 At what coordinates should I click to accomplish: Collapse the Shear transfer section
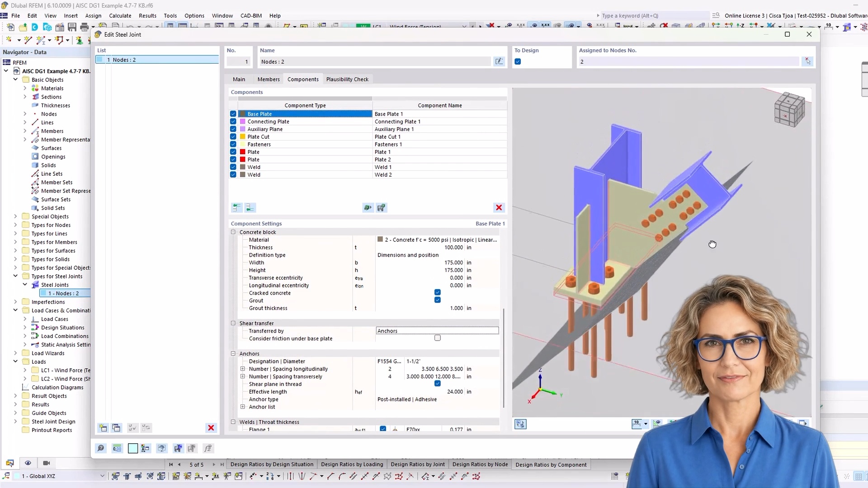click(233, 323)
